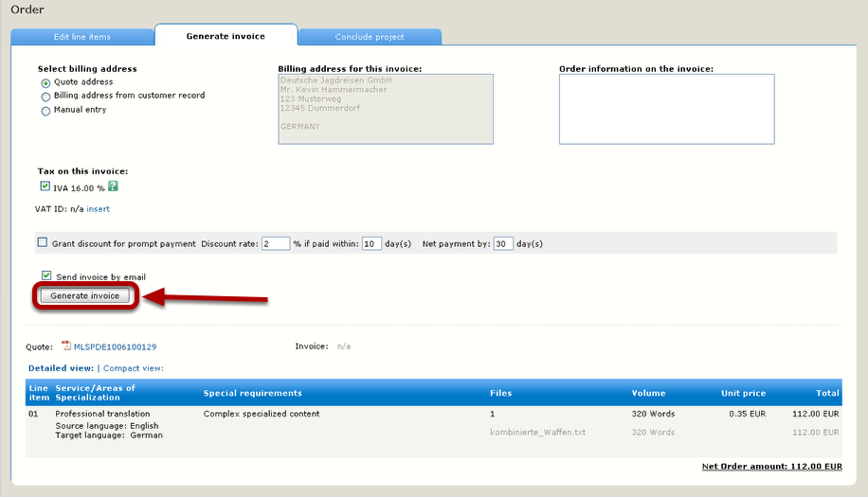Click the paid within days field
Image resolution: width=868 pixels, height=497 pixels.
(x=371, y=244)
